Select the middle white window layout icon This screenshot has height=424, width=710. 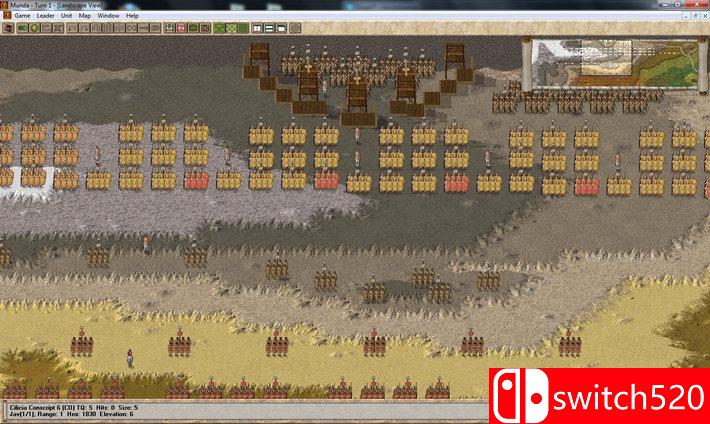pyautogui.click(x=269, y=28)
